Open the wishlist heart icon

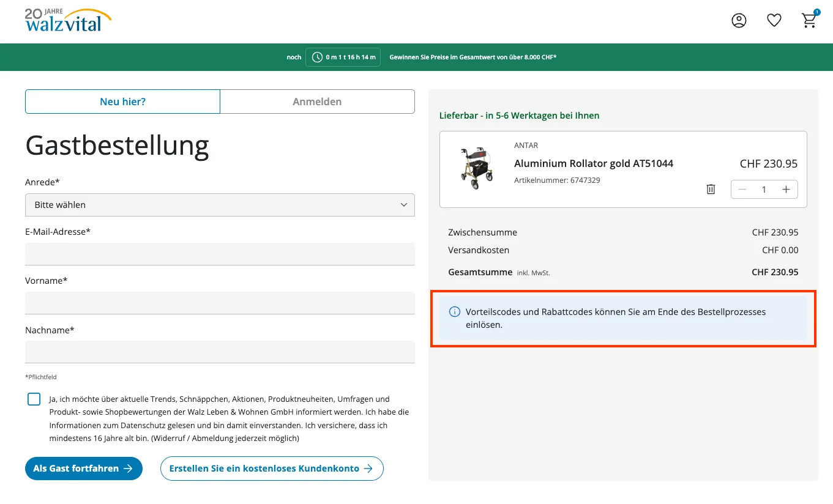coord(774,20)
